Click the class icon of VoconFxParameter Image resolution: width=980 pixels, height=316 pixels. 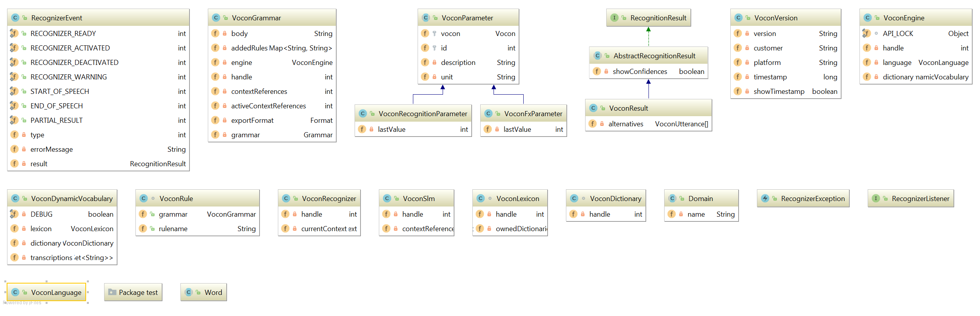[488, 113]
